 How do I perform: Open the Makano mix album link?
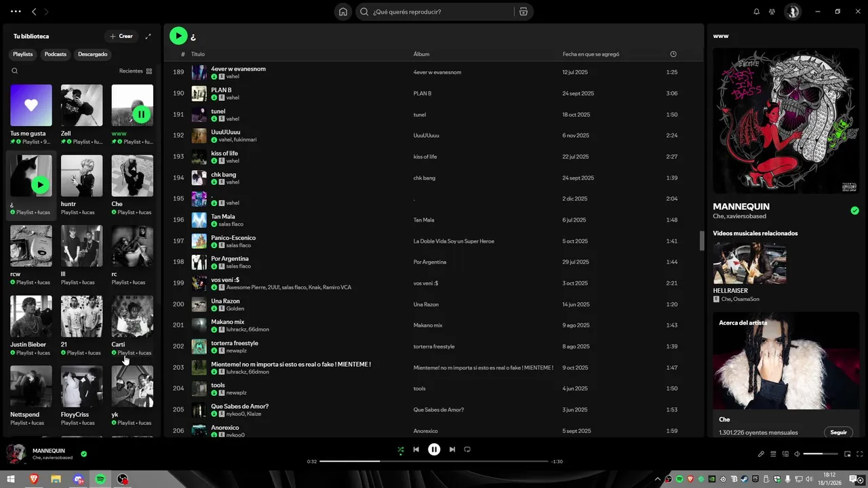pos(428,325)
